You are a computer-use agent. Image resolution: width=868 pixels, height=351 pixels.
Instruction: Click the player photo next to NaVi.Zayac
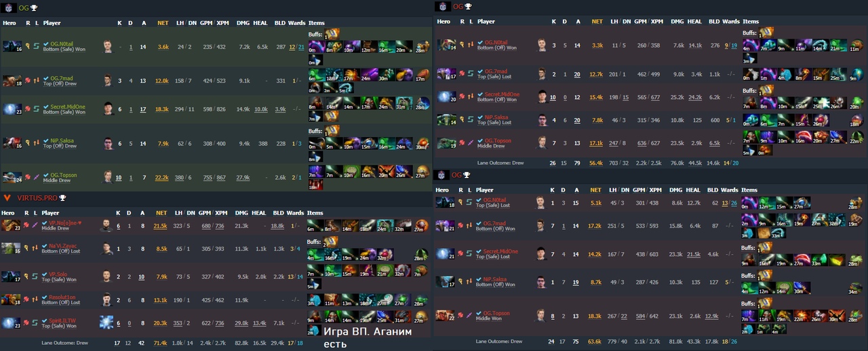107,249
